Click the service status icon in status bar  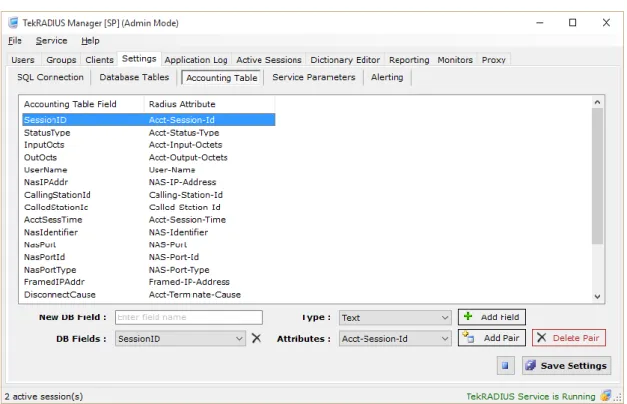(606, 396)
